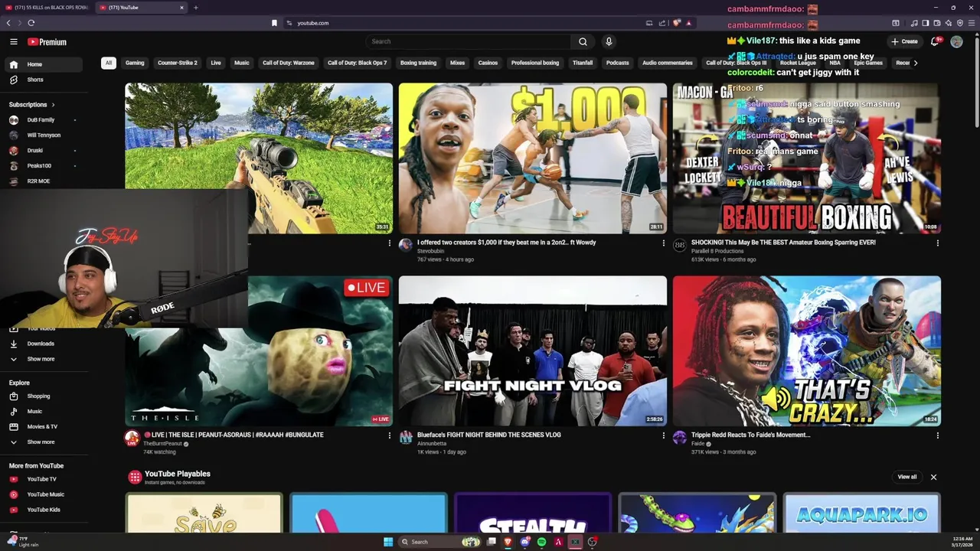
Task: Open Spotify from the taskbar
Action: (x=541, y=542)
